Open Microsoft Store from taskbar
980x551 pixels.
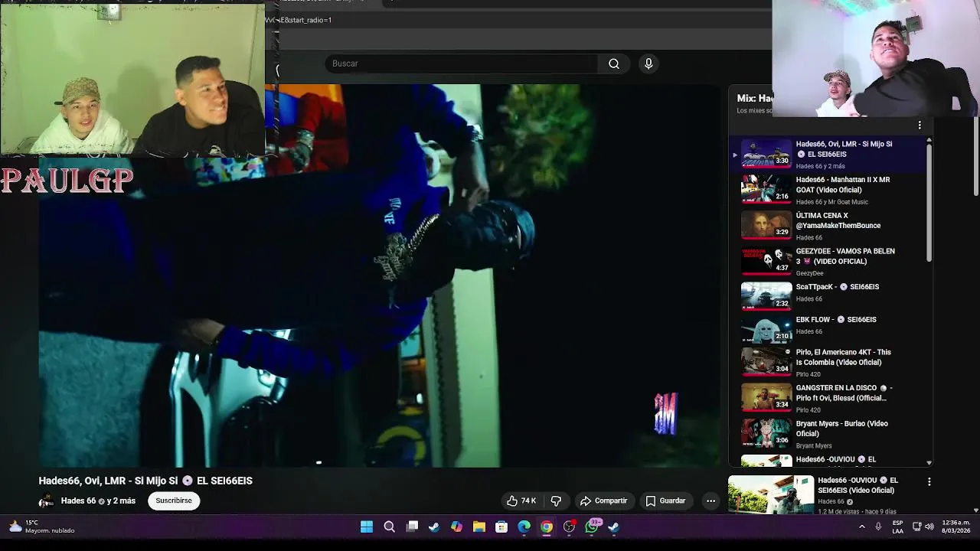click(x=501, y=527)
